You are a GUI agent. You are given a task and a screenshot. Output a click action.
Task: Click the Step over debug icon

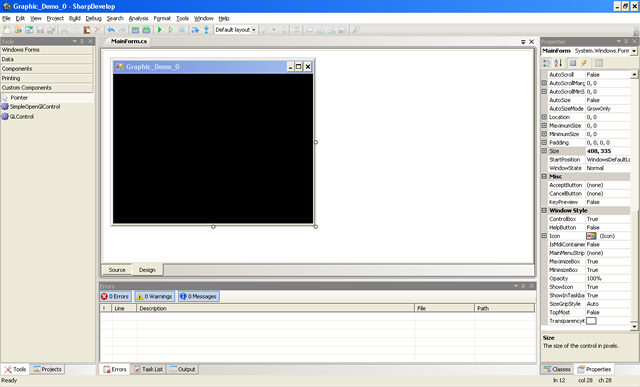195,30
